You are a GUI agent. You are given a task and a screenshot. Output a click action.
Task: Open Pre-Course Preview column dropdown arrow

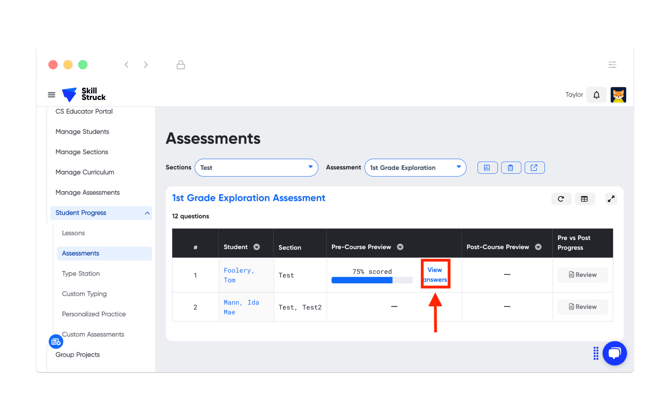[x=400, y=247]
